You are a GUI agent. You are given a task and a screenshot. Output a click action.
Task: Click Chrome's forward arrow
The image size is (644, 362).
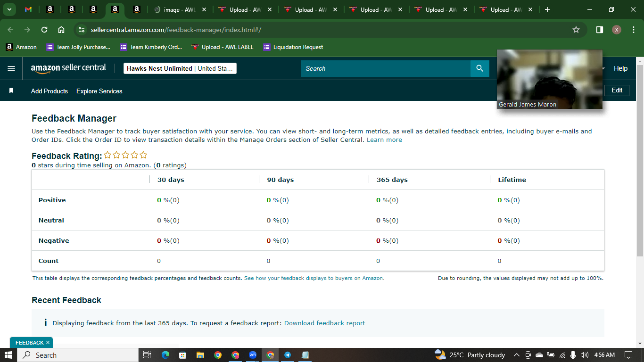click(x=27, y=30)
